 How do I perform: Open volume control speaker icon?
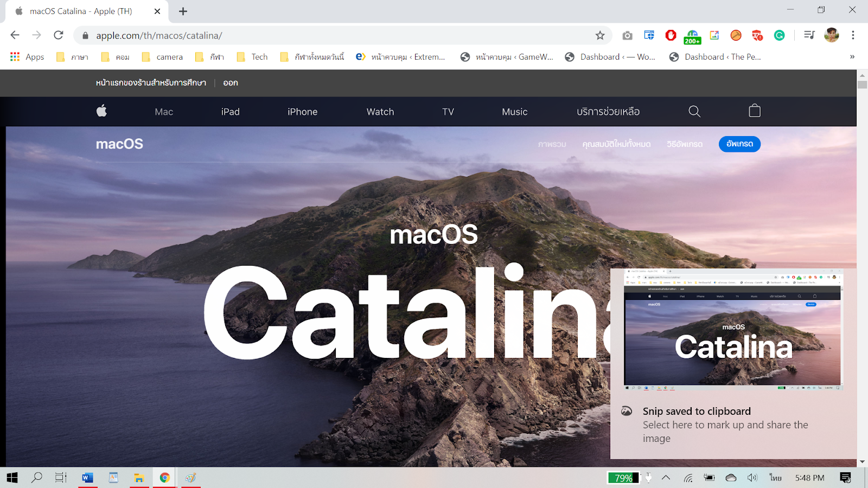[752, 478]
